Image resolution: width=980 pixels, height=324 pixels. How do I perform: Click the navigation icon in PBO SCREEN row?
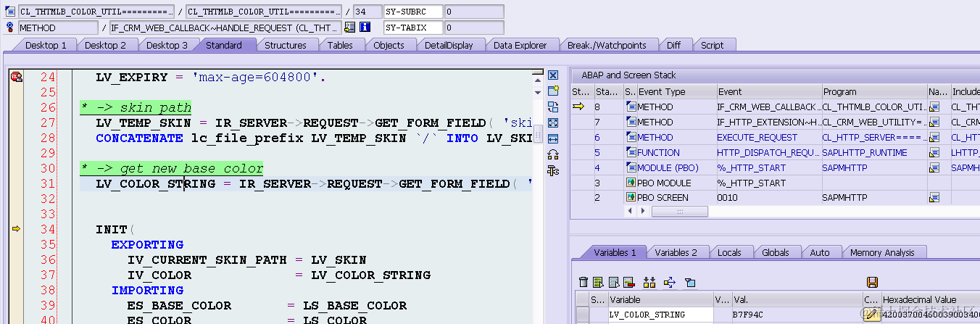(x=935, y=198)
